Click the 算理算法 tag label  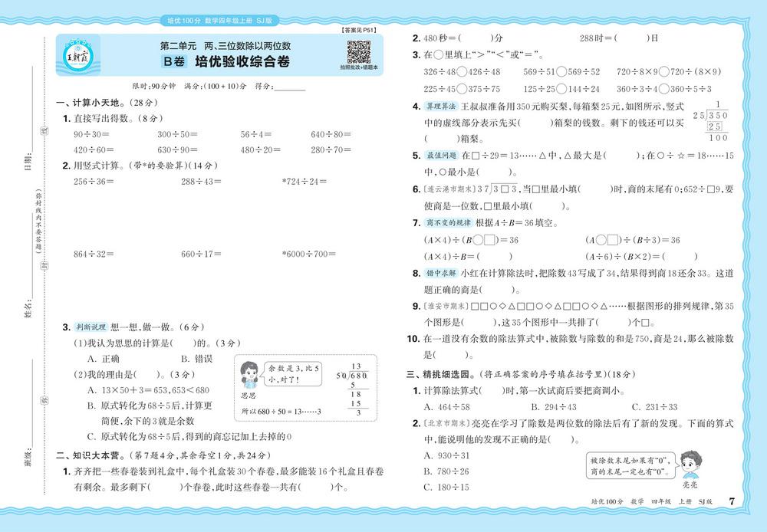pyautogui.click(x=441, y=106)
